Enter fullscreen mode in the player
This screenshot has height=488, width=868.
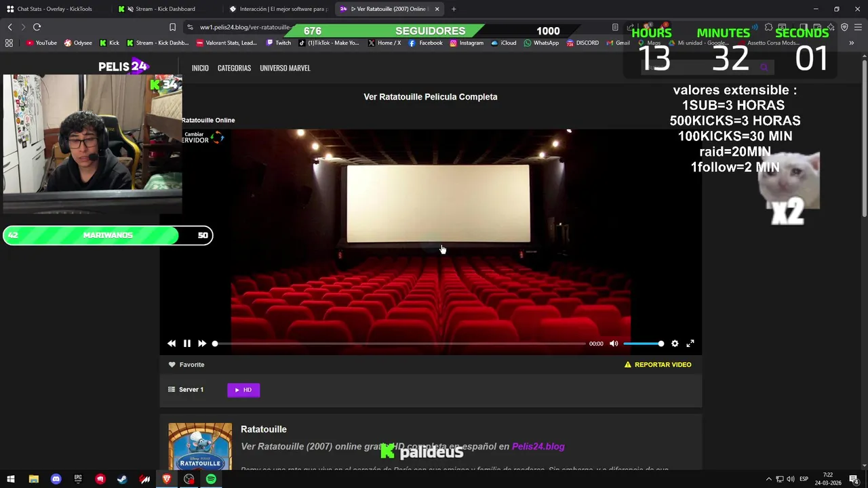point(690,344)
